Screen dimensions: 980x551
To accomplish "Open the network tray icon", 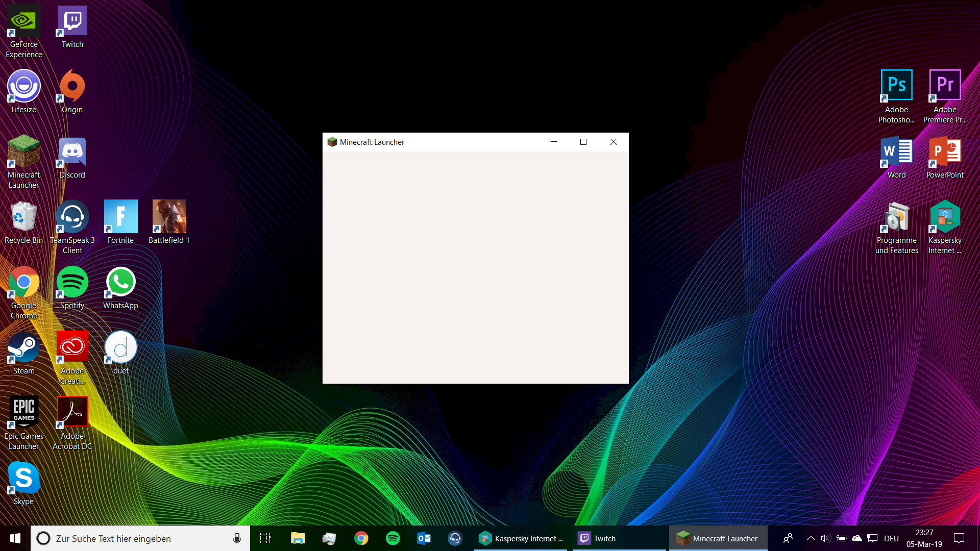I will pos(872,538).
